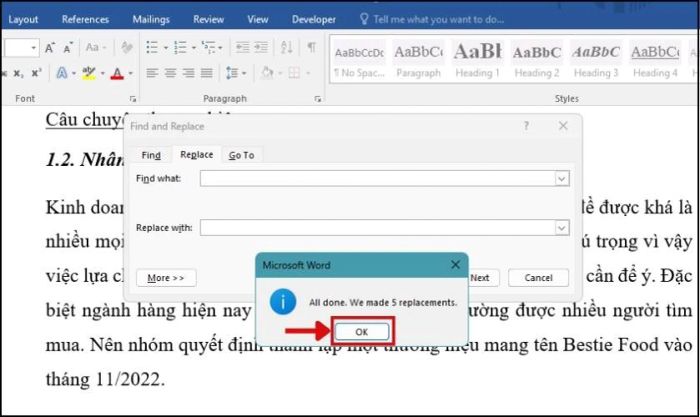Justify the paragraph text
The image size is (700, 417).
(206, 73)
